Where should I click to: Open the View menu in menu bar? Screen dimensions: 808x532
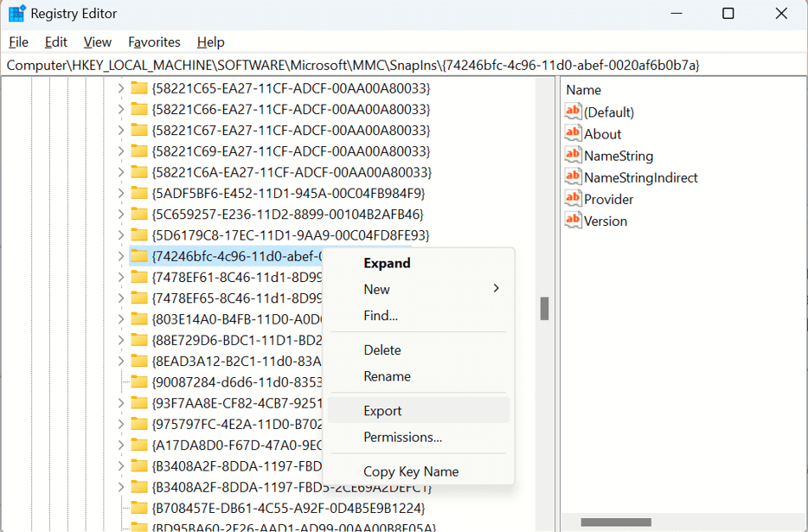(x=98, y=42)
